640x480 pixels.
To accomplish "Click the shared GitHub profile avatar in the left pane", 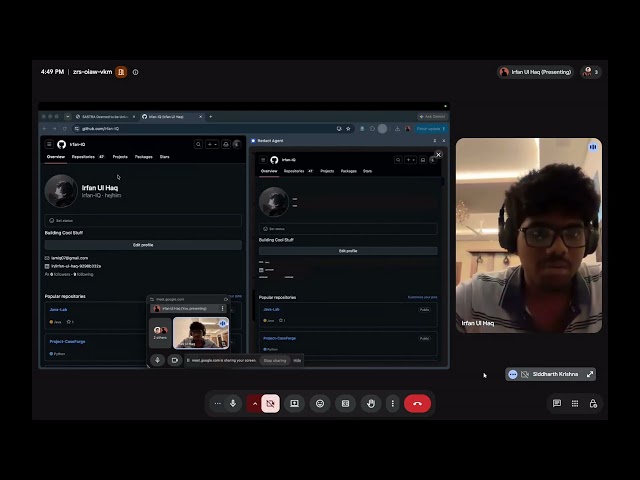I will [x=61, y=191].
